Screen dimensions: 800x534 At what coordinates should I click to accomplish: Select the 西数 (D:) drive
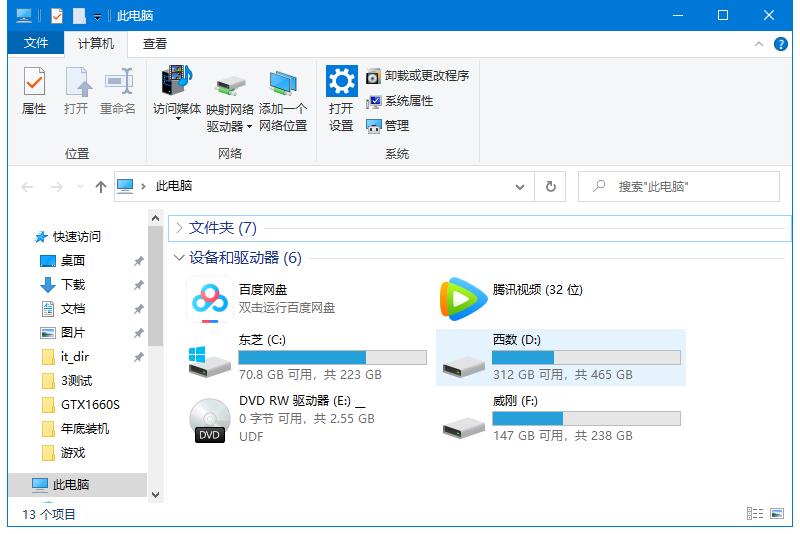click(561, 357)
